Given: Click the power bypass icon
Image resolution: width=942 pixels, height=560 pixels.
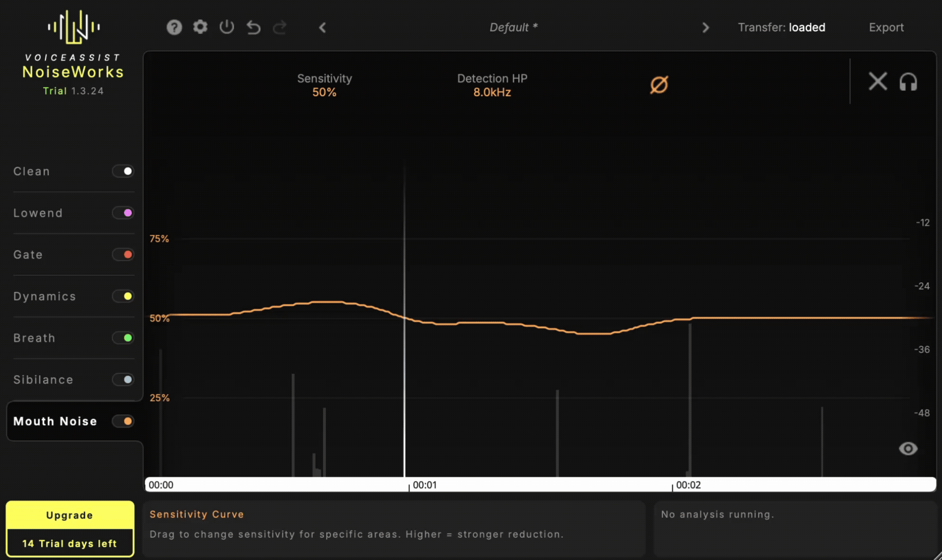Looking at the screenshot, I should 227,27.
